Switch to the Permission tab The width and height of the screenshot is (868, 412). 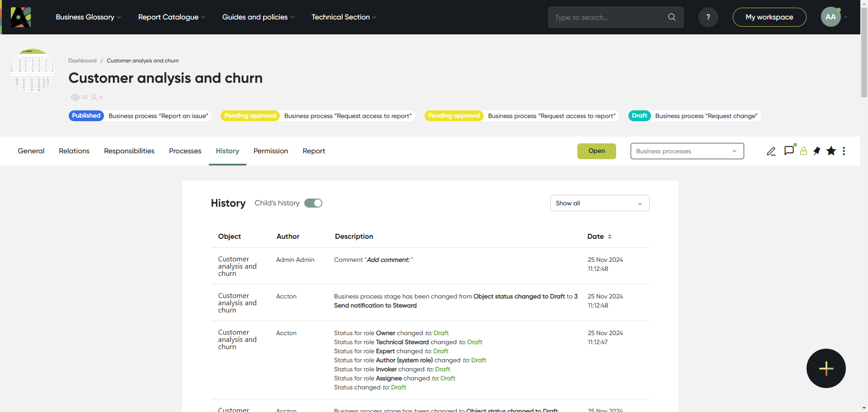[x=271, y=151]
